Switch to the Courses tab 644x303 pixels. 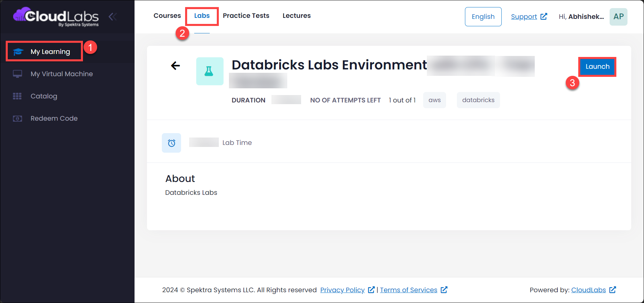(x=167, y=16)
